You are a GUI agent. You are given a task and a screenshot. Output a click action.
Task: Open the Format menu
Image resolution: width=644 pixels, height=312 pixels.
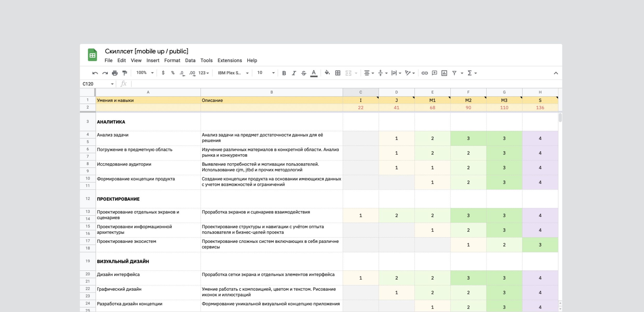[x=172, y=60]
